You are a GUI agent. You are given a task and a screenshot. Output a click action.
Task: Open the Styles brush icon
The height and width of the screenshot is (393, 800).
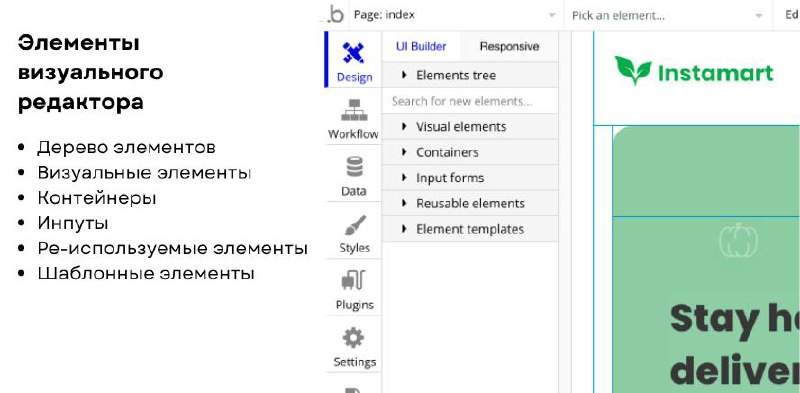pyautogui.click(x=355, y=225)
